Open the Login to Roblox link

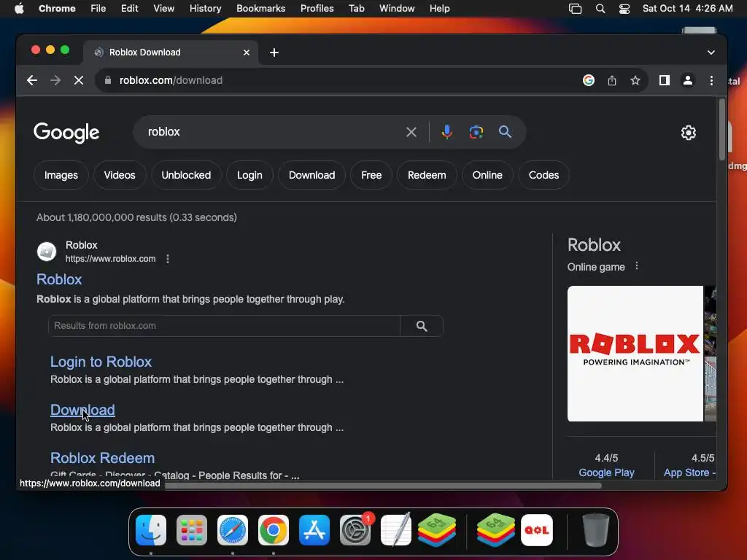(x=101, y=362)
